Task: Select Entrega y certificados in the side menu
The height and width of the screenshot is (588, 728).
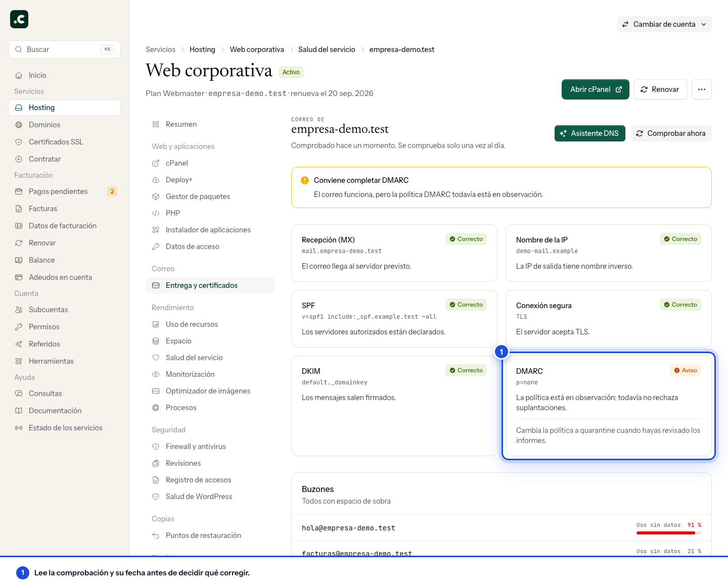Action: pos(210,285)
